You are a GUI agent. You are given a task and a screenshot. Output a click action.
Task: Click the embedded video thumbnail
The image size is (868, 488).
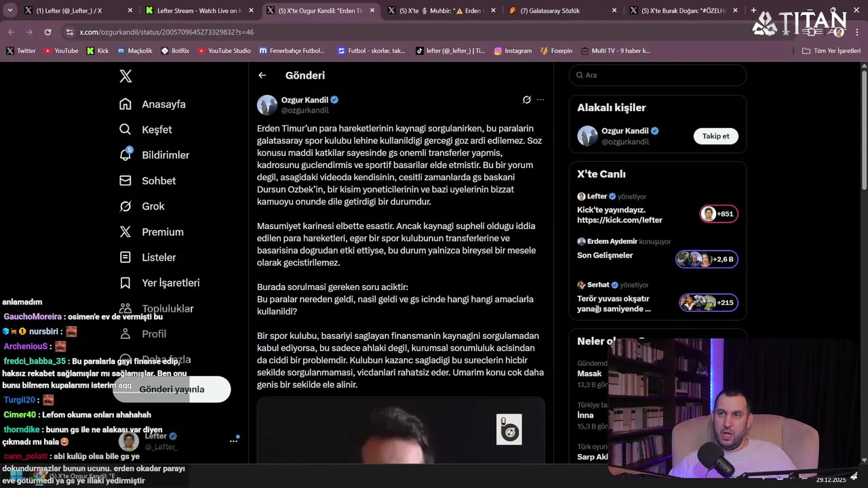click(x=401, y=430)
